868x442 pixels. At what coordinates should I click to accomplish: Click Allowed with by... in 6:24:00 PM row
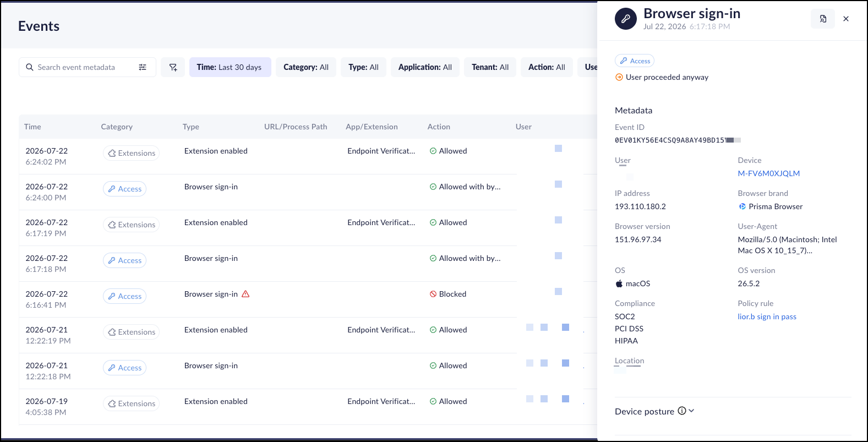[x=465, y=187]
